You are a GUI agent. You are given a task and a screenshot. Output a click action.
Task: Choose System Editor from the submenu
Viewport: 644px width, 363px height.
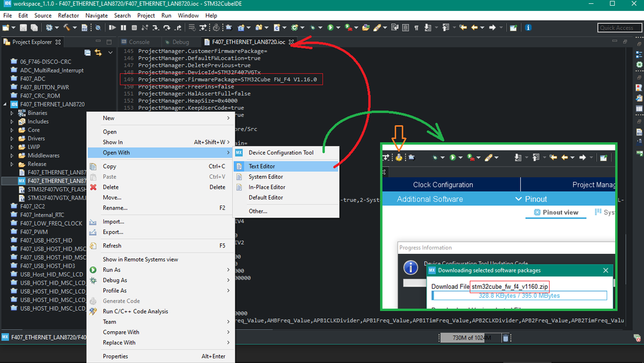tap(286, 177)
